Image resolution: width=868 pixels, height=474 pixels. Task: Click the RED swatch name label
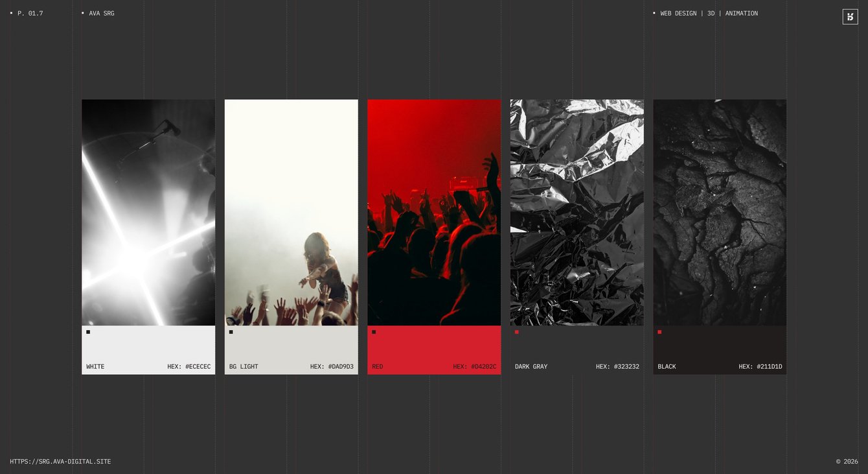coord(378,367)
